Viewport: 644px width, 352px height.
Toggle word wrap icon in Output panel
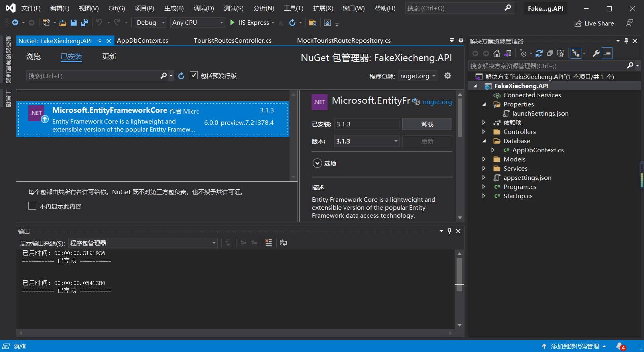tap(284, 243)
